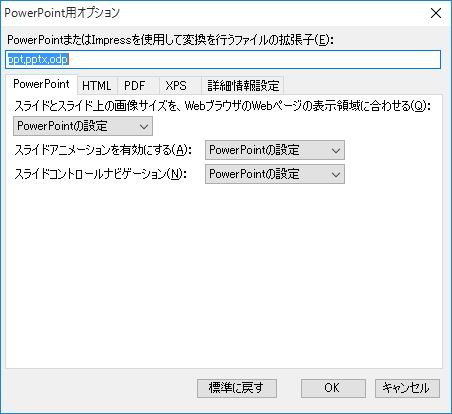
Task: Click the file extension (E) label text
Action: coord(170,40)
